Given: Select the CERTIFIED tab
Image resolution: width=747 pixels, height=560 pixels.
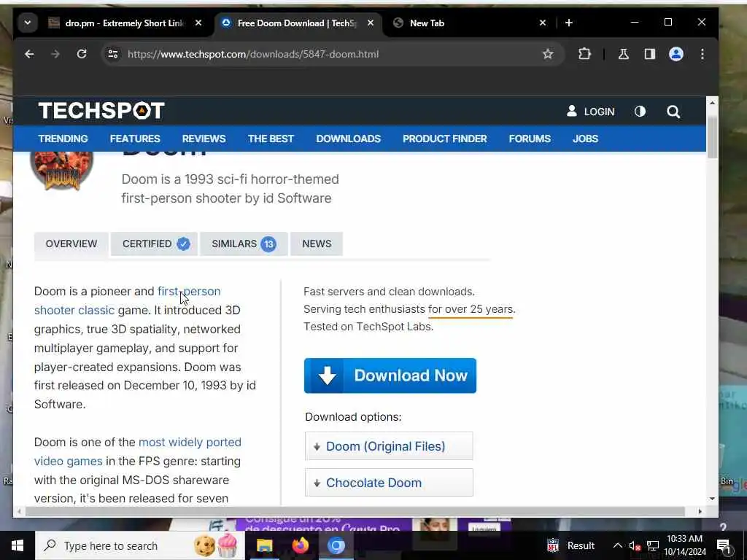Looking at the screenshot, I should [x=155, y=244].
